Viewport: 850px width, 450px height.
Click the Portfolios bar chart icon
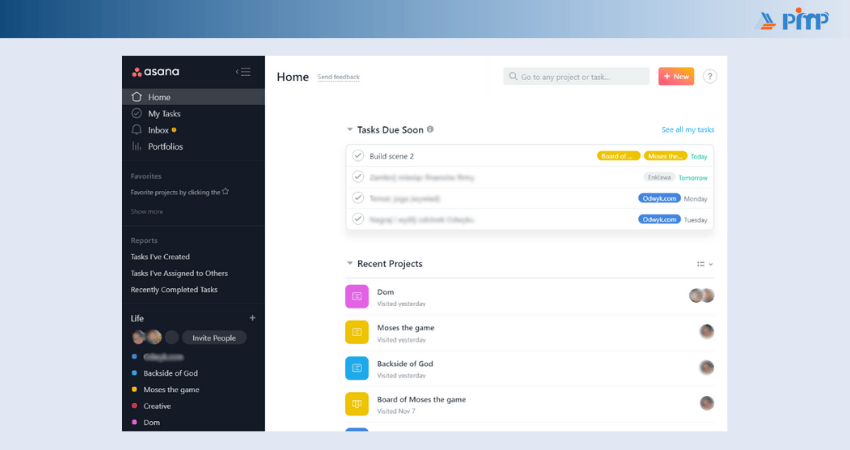137,146
